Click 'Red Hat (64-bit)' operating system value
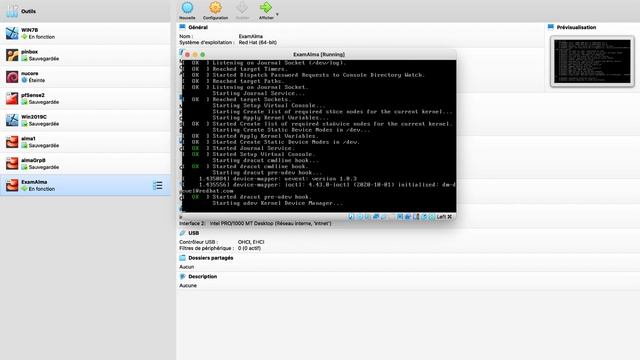Viewport: 640px width, 360px height. tap(258, 42)
